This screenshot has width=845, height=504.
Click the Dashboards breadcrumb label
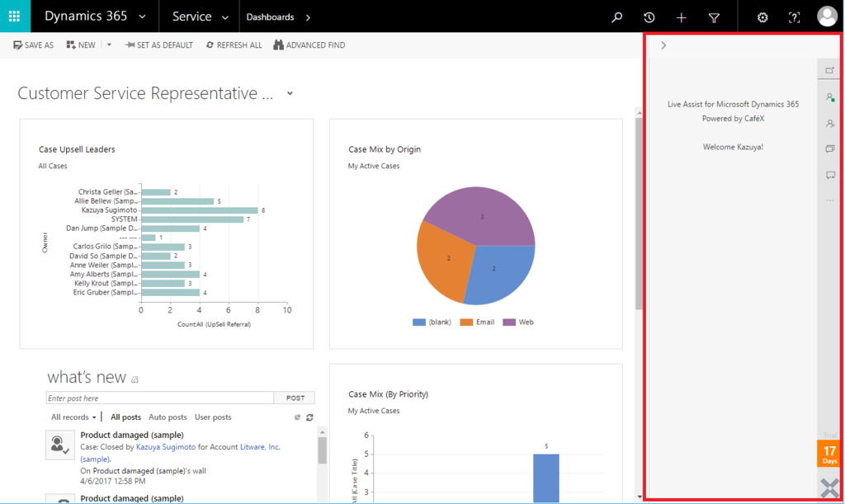click(x=270, y=17)
